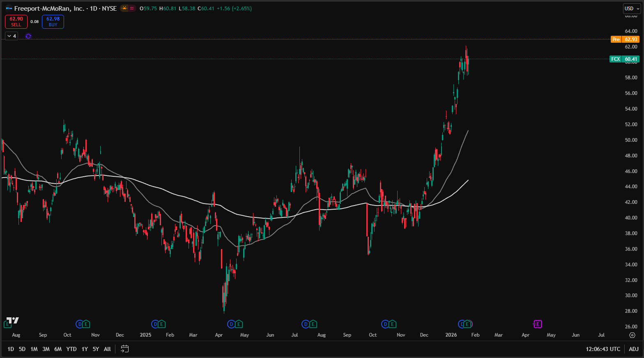The image size is (644, 358).
Task: Click the earnings E marker near July 2025
Action: click(313, 324)
